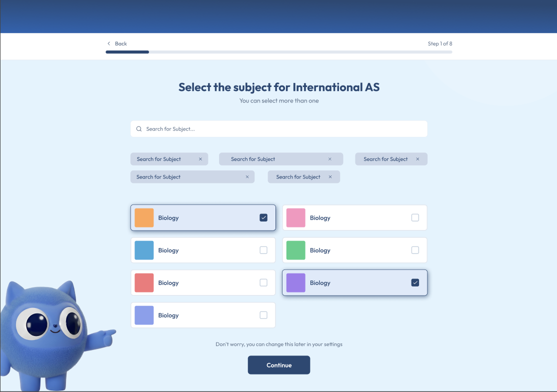Check the red Biology checkbox
The width and height of the screenshot is (557, 392).
pyautogui.click(x=263, y=282)
